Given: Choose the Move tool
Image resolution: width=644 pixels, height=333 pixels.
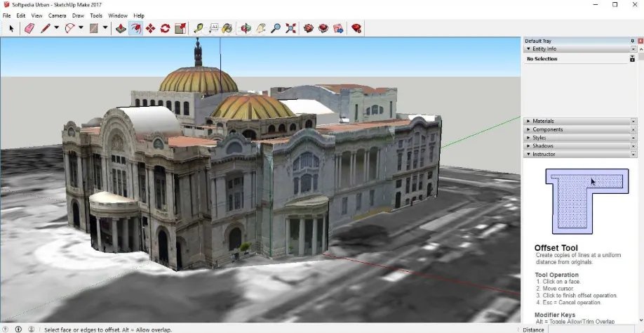Looking at the screenshot, I should (x=150, y=28).
